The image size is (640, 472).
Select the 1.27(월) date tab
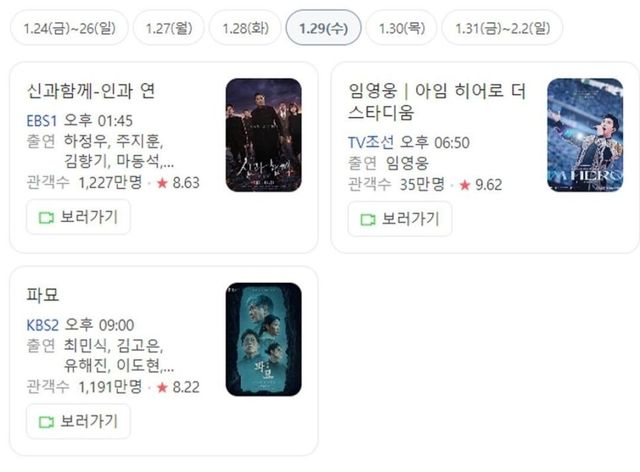(169, 28)
